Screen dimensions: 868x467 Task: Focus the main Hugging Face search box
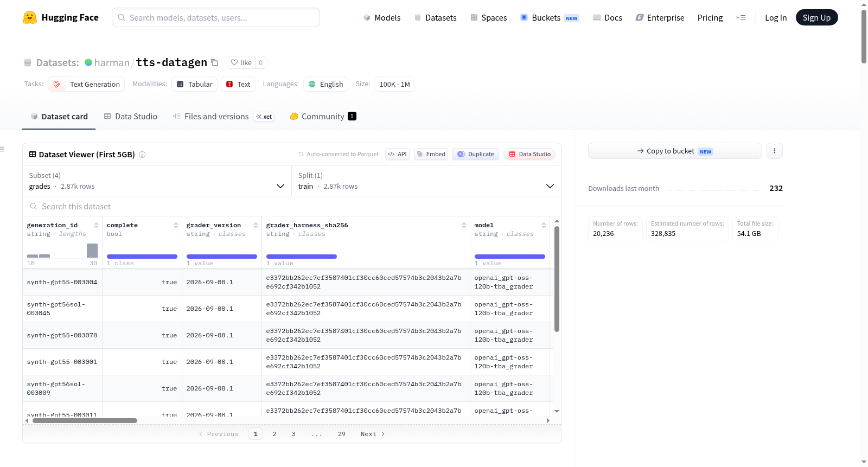pos(216,17)
